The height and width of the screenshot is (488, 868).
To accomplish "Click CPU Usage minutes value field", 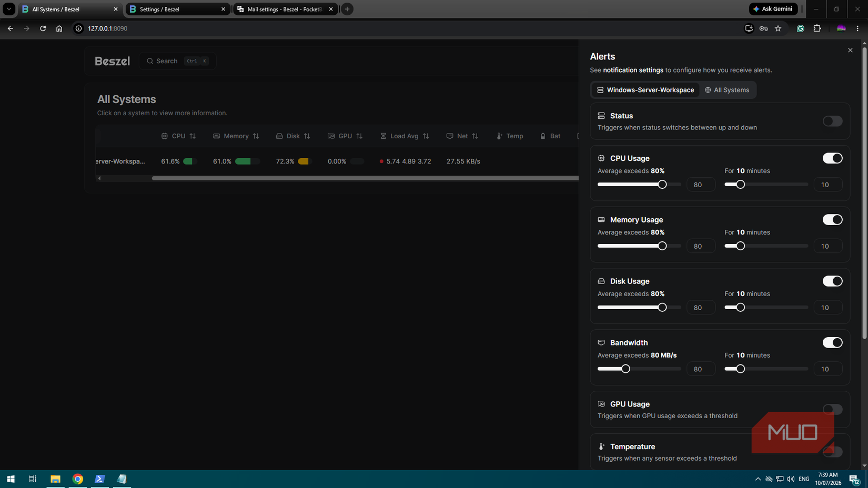I will tap(827, 185).
